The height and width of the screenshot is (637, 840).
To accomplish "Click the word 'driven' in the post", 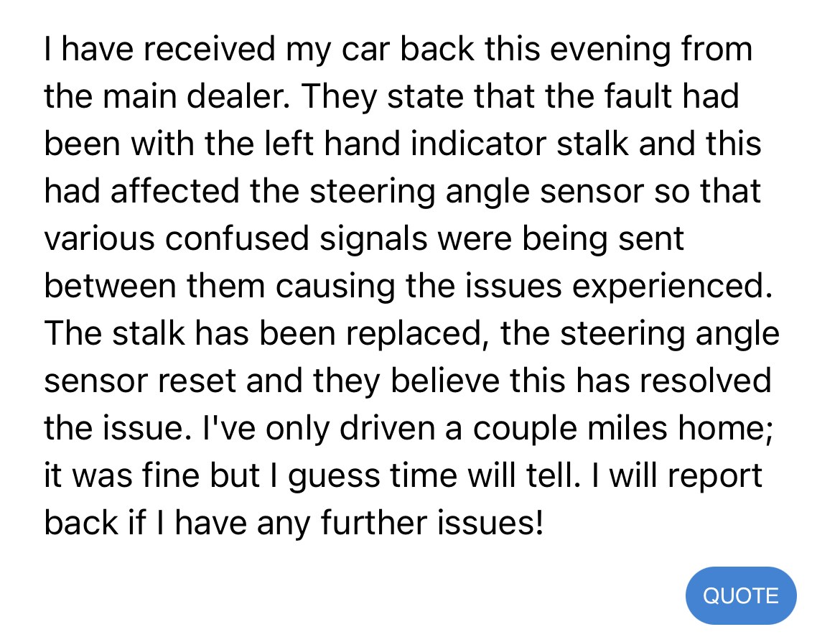I will point(387,428).
